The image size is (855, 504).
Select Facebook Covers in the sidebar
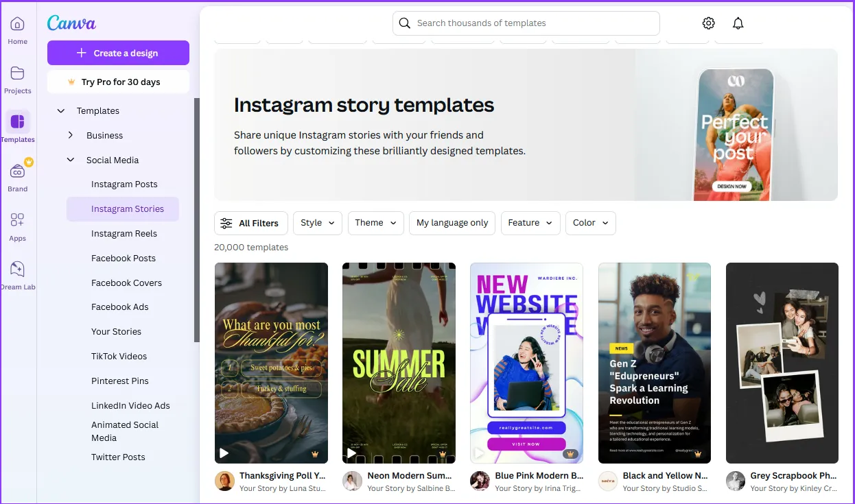click(x=126, y=283)
